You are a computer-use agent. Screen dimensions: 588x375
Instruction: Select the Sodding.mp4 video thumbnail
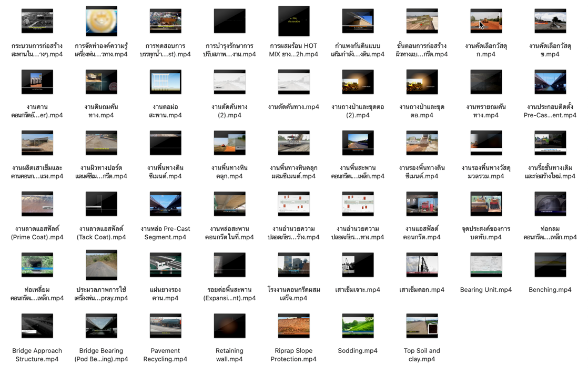point(358,326)
